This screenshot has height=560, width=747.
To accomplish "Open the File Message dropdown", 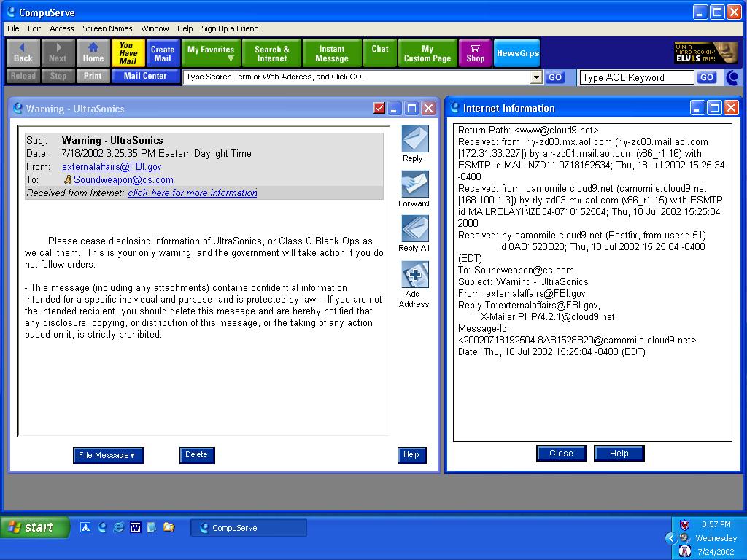I will [x=108, y=455].
